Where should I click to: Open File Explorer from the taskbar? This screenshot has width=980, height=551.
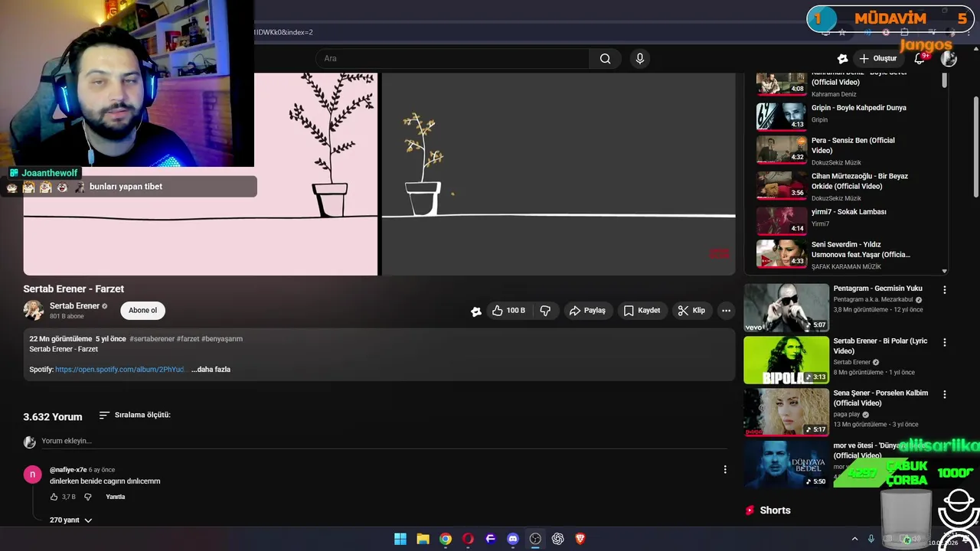click(423, 539)
